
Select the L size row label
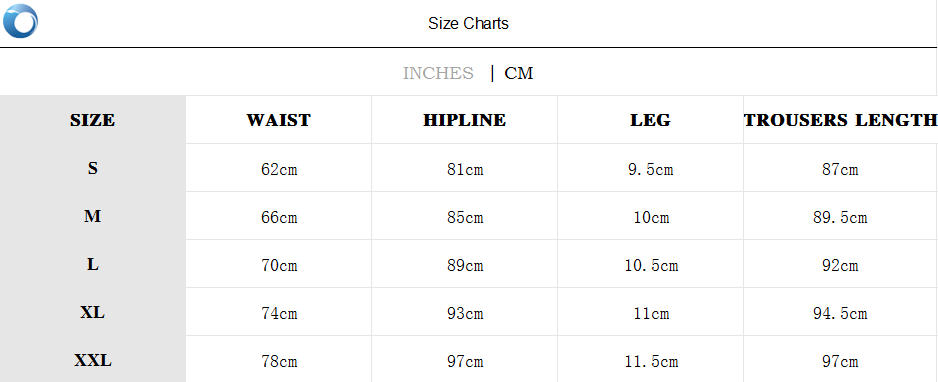(93, 264)
